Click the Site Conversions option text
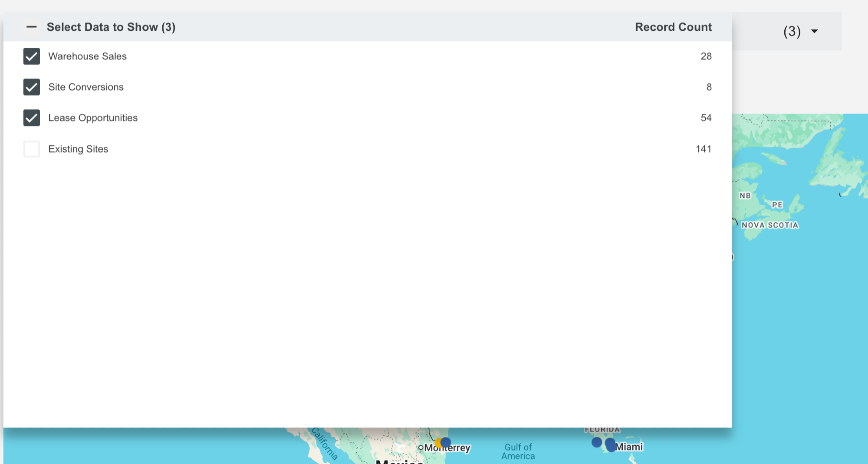The image size is (868, 464). [86, 87]
